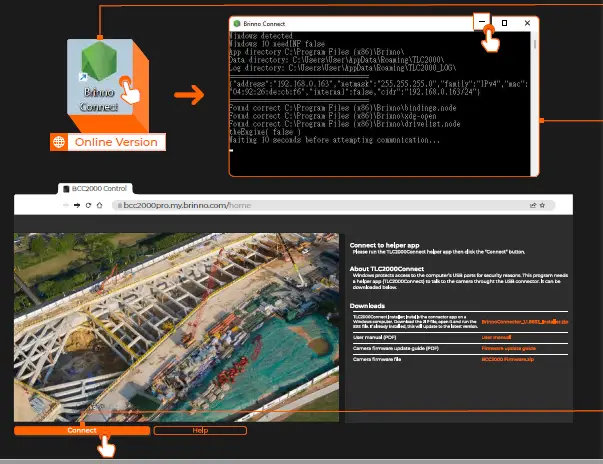The image size is (603, 464).
Task: Click the browser back arrow
Action: [x=66, y=205]
